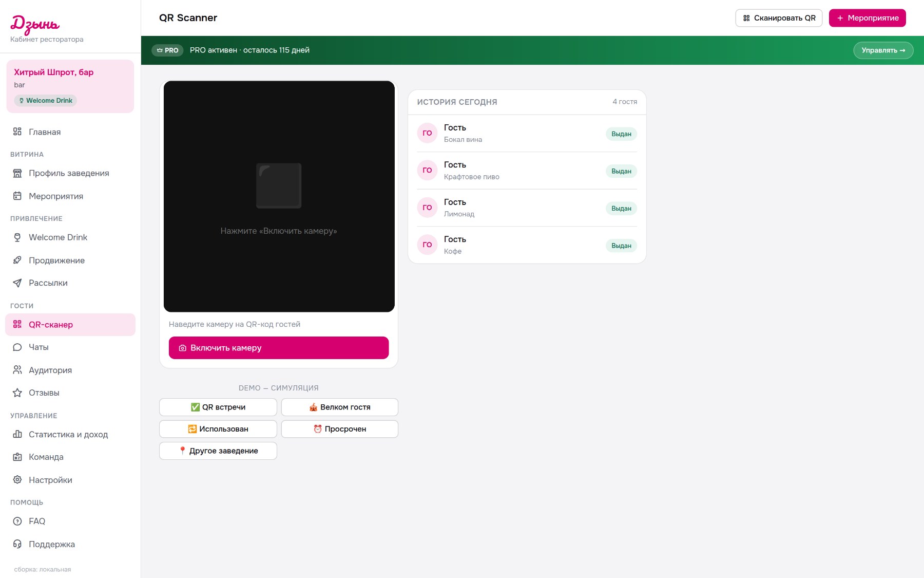Viewport: 924px width, 578px height.
Task: Open Главная in the sidebar
Action: pos(70,132)
